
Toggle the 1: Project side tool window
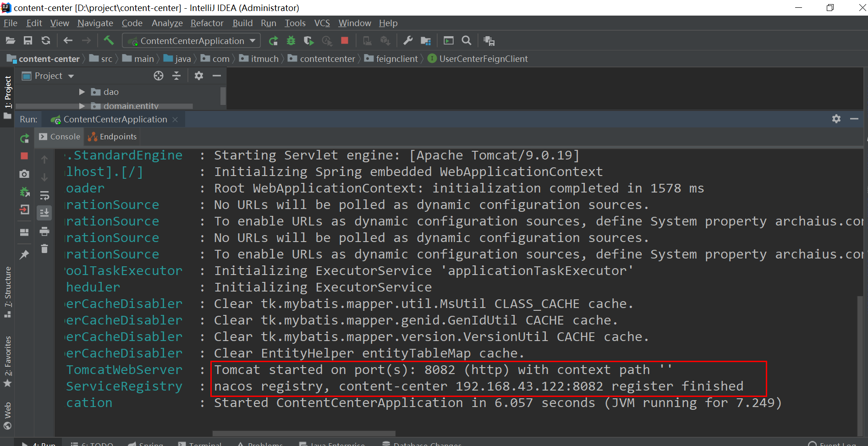[x=7, y=97]
